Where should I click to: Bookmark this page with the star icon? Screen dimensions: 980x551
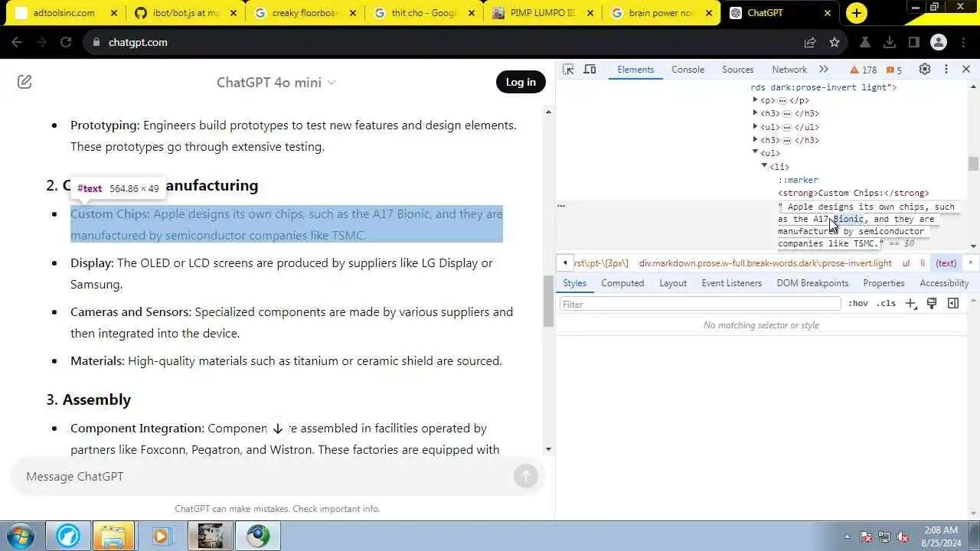click(835, 42)
